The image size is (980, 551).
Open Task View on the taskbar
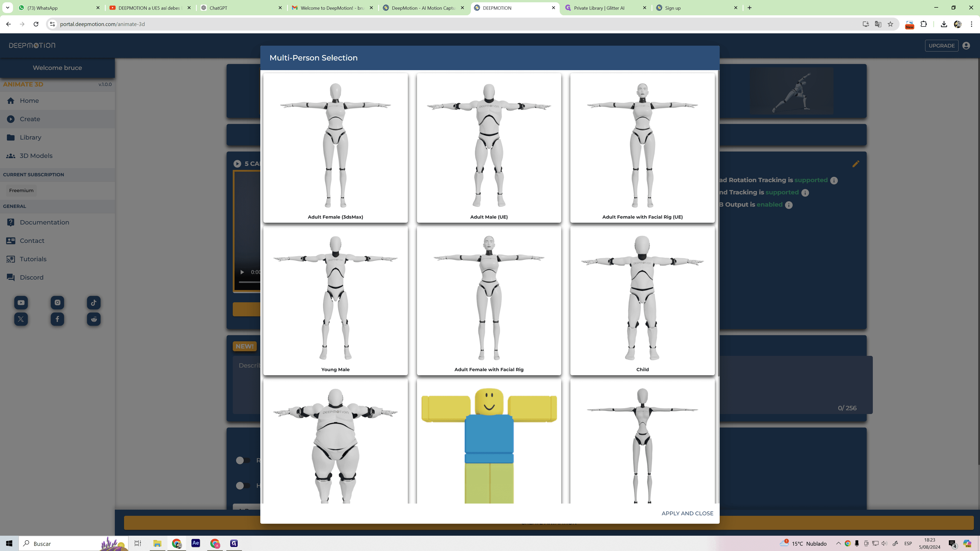coord(138,543)
